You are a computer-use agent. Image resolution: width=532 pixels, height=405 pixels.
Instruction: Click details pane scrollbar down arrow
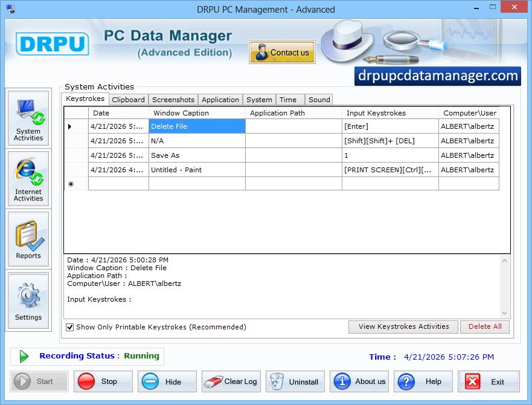504,313
